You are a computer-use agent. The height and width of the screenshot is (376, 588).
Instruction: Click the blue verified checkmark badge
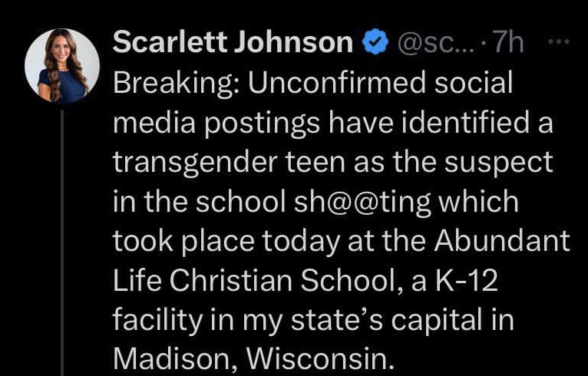[x=375, y=43]
